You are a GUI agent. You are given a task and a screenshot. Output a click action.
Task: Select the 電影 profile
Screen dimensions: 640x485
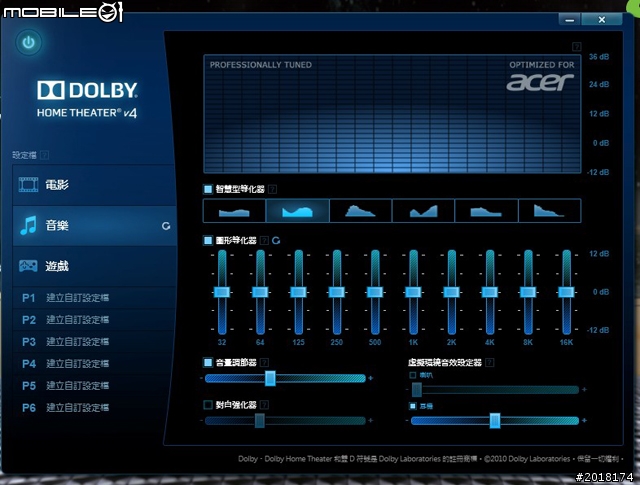[x=94, y=185]
